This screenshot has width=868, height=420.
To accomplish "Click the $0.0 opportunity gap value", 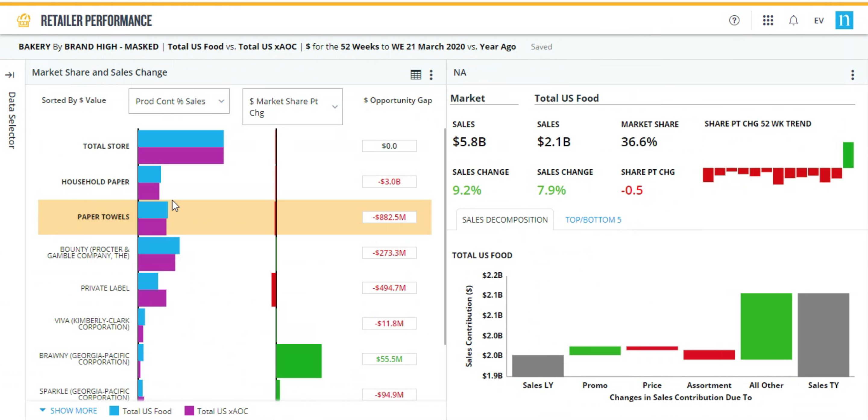I will pyautogui.click(x=389, y=146).
